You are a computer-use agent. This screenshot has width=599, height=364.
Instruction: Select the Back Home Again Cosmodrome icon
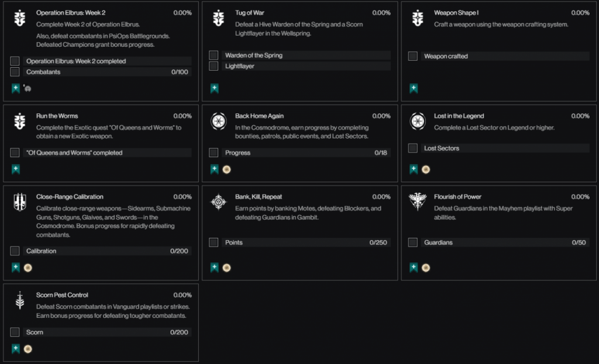click(x=218, y=122)
